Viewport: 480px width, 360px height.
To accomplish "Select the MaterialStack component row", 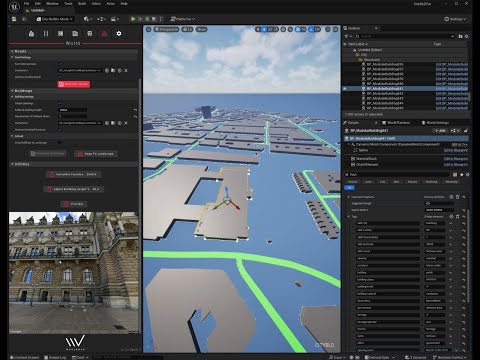I will tap(407, 159).
